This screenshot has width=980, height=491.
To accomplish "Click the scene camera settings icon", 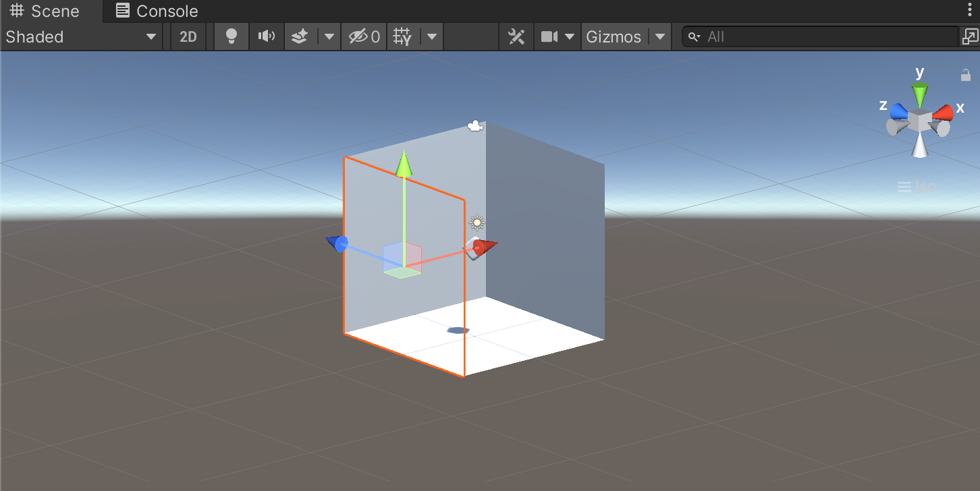I will [549, 37].
